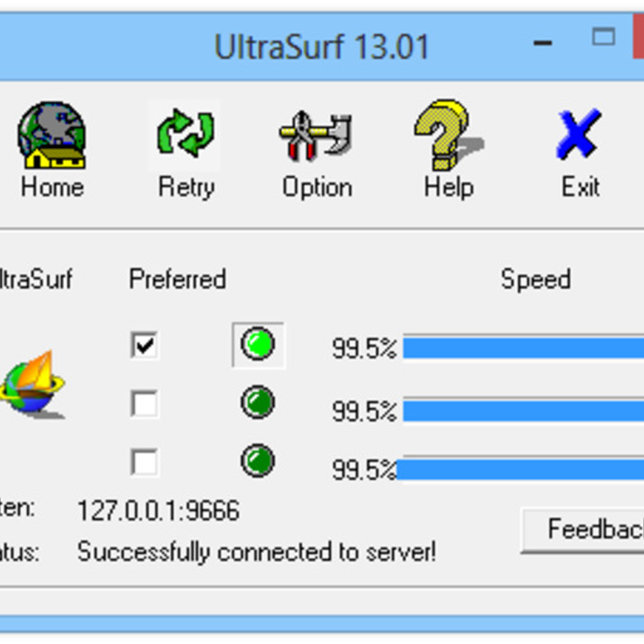The width and height of the screenshot is (644, 644).
Task: Click the Home label text
Action: pyautogui.click(x=52, y=187)
